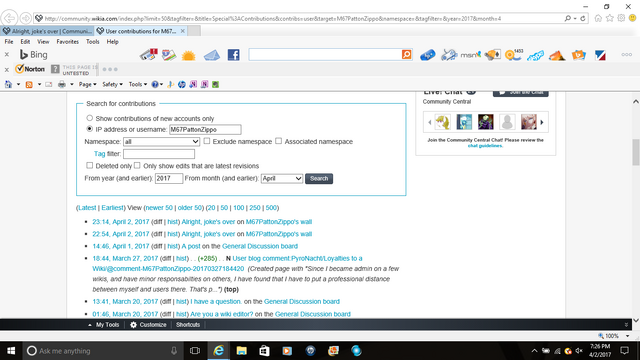Check the Exclude namespace checkbox
640x360 pixels.
pos(207,141)
